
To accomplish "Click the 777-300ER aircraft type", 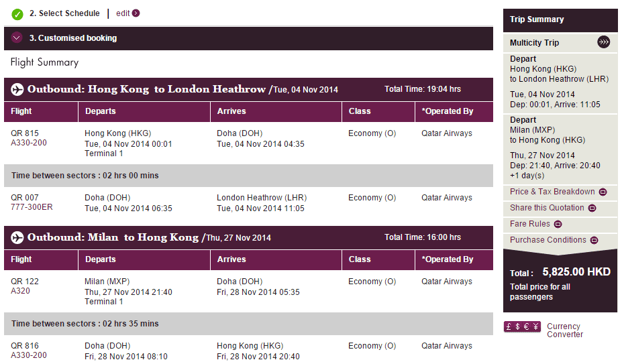I will (32, 207).
